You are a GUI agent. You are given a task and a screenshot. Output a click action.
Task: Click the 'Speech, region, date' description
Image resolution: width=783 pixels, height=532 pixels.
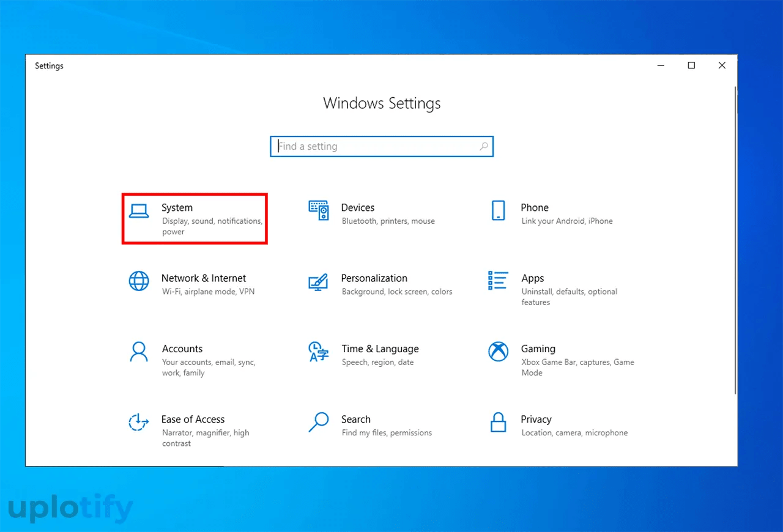pos(378,363)
